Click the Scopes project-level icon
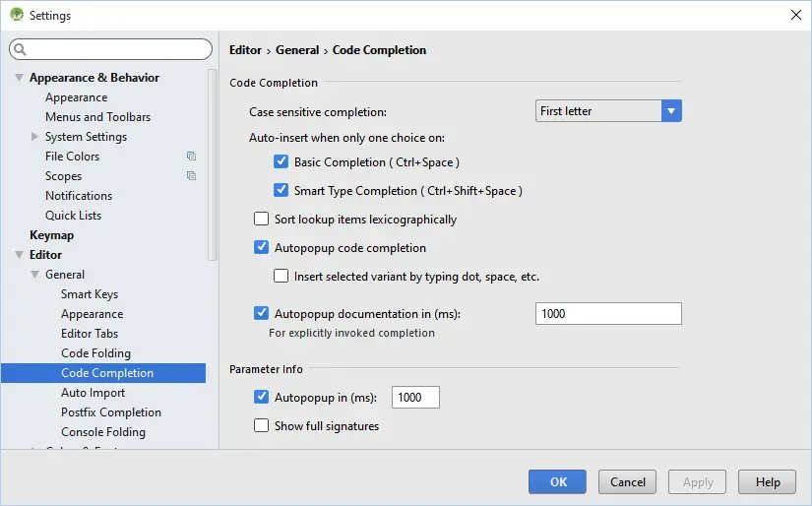 191,176
